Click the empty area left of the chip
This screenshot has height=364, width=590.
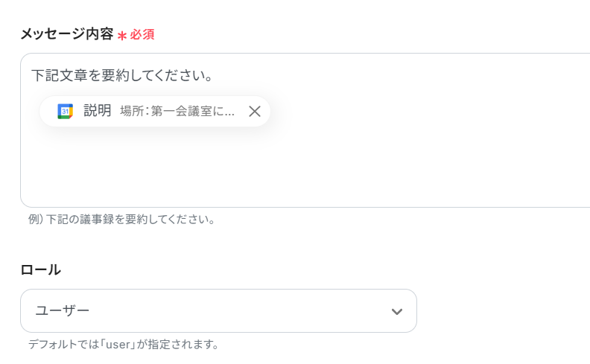click(31, 112)
